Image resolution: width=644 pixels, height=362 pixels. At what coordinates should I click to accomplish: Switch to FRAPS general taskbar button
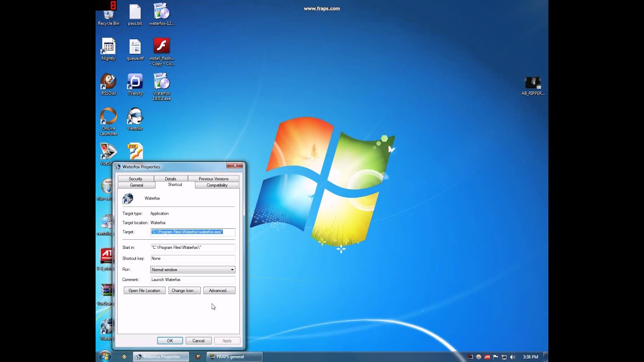pyautogui.click(x=234, y=356)
